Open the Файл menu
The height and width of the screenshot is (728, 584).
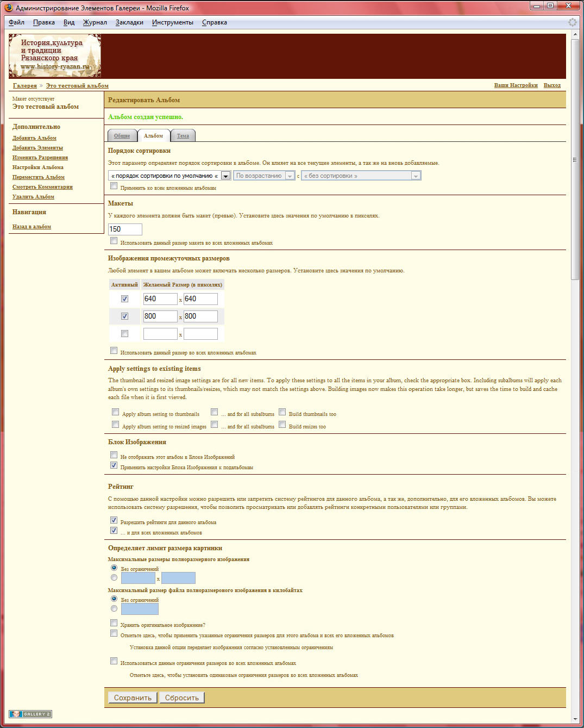16,22
